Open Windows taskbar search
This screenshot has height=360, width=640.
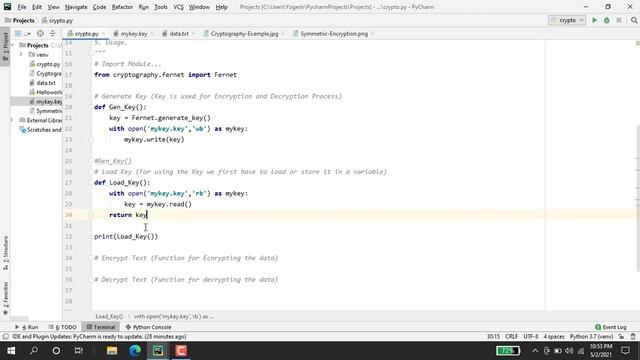(x=34, y=351)
